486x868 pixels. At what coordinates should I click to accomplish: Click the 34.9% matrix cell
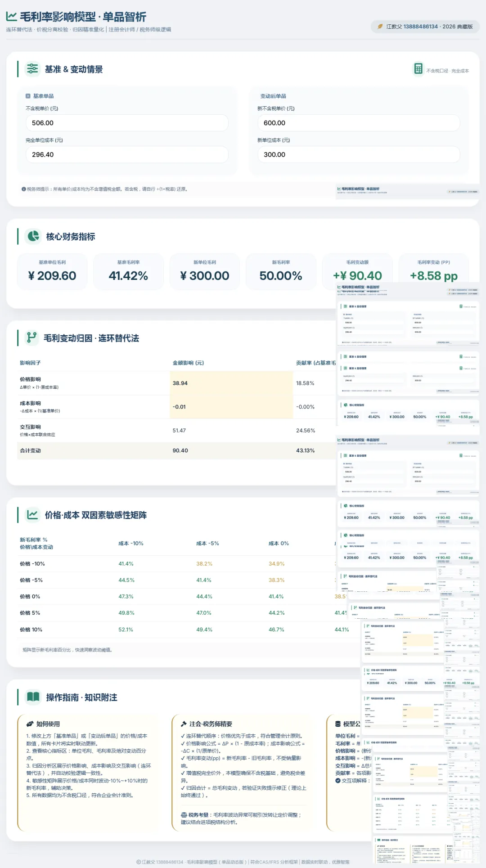[x=277, y=564]
